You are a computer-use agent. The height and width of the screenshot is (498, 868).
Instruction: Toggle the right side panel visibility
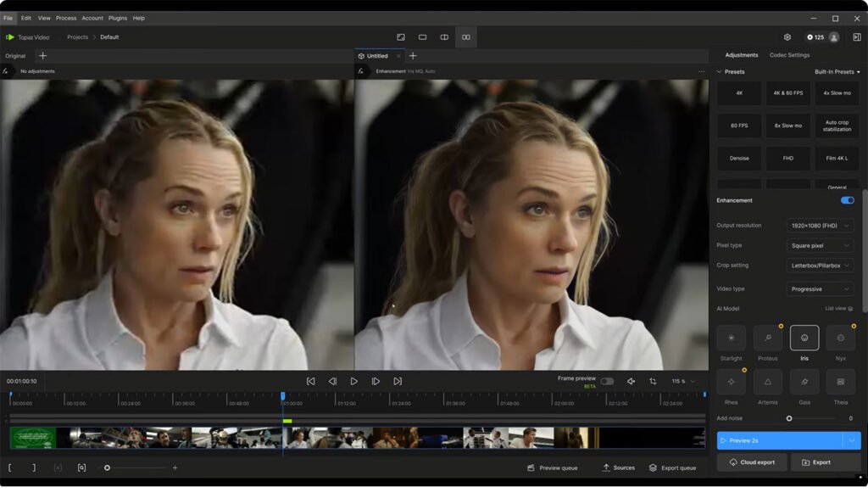(x=857, y=37)
